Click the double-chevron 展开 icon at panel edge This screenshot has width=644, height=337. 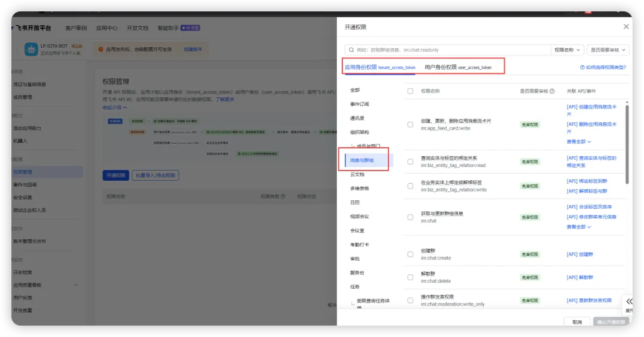click(x=629, y=301)
